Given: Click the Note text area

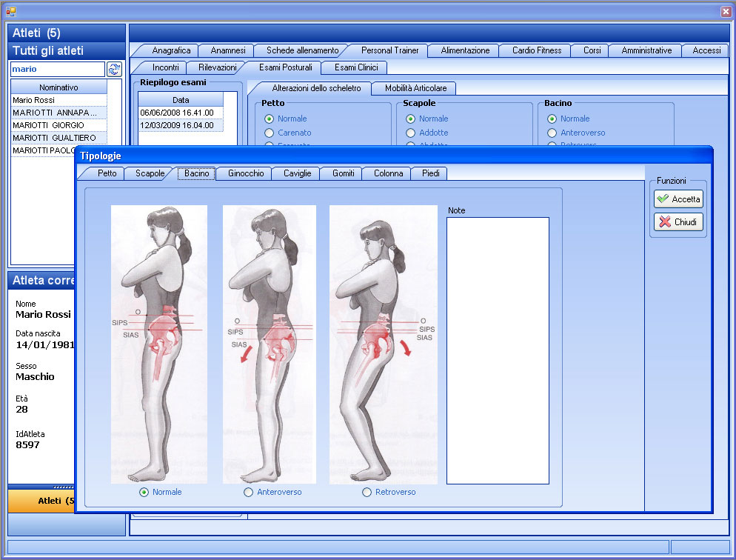Looking at the screenshot, I should [498, 350].
